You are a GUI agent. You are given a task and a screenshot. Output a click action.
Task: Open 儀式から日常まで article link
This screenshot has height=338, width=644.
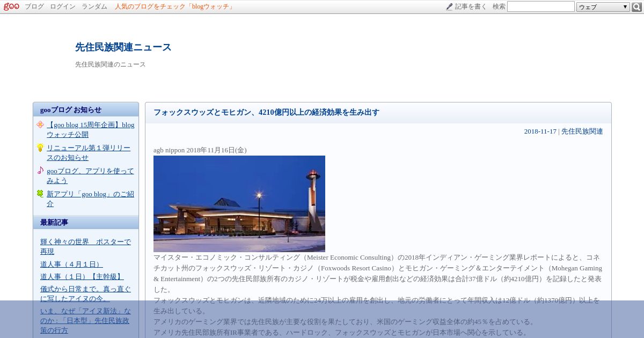click(85, 293)
